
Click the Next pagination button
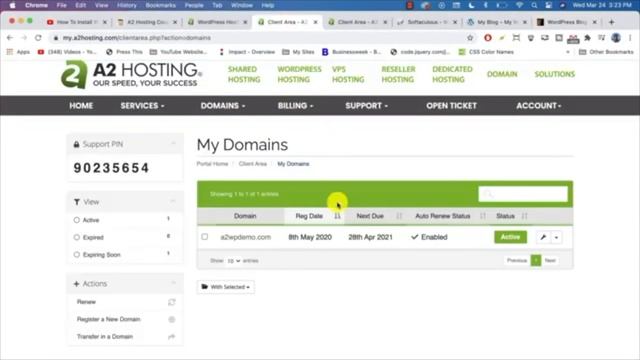coord(550,260)
